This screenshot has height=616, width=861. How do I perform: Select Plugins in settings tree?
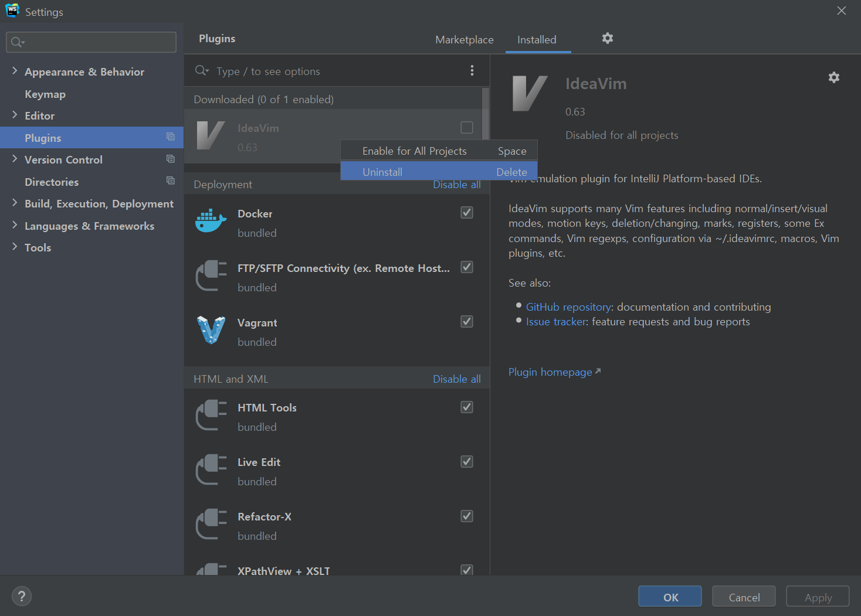tap(91, 137)
